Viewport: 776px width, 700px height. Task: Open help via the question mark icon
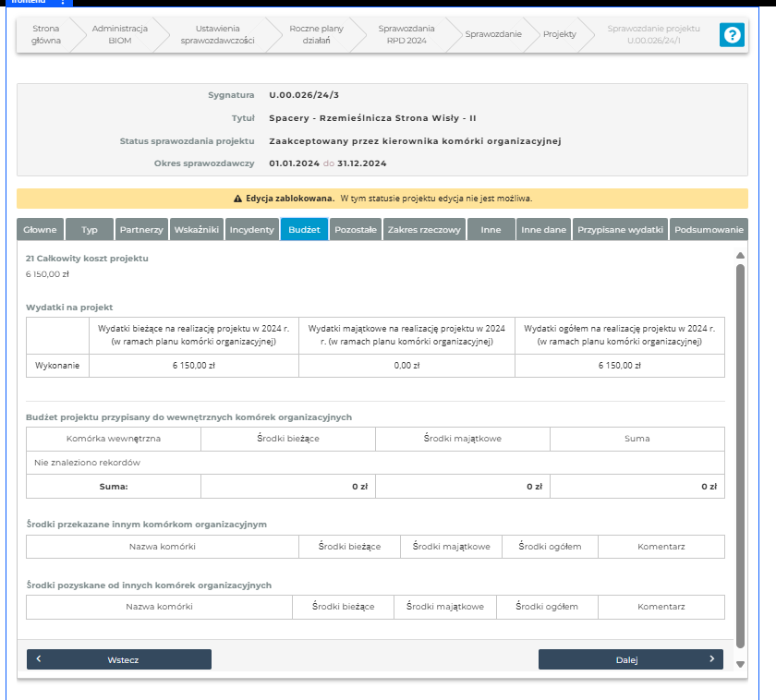point(732,35)
